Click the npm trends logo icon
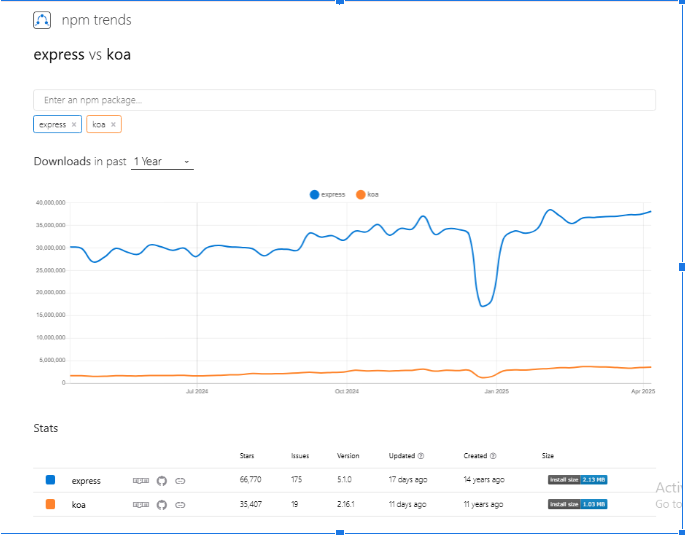The image size is (685, 535). (x=42, y=20)
